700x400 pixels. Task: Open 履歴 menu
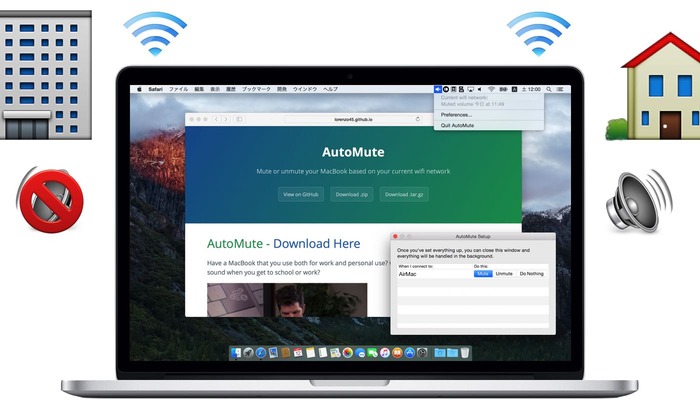[x=231, y=89]
